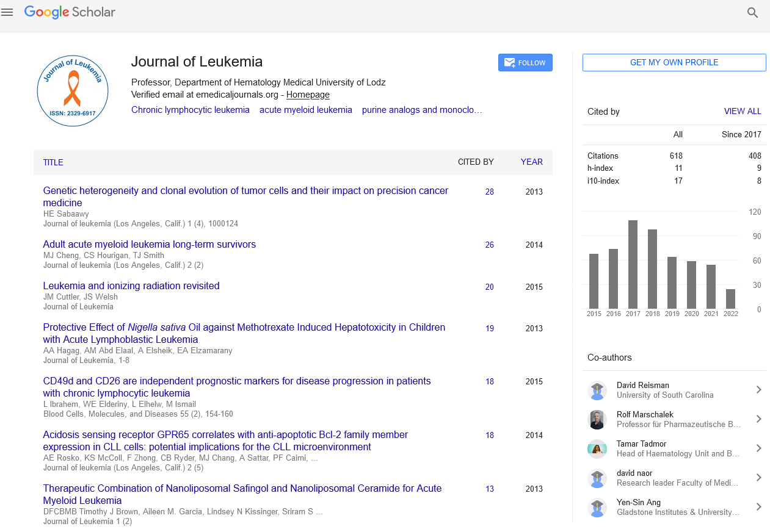The height and width of the screenshot is (532, 770).
Task: Sort articles by Year column header
Action: [x=531, y=162]
